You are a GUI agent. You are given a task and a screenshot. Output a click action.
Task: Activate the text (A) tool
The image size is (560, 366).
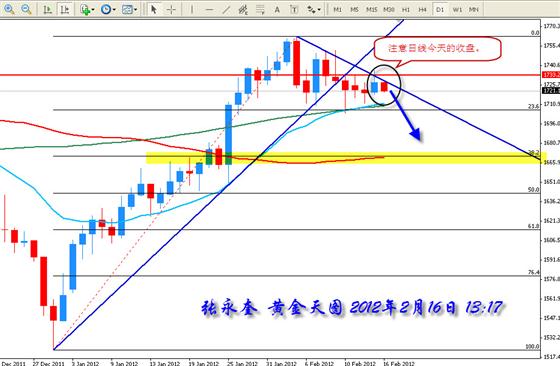[277, 10]
